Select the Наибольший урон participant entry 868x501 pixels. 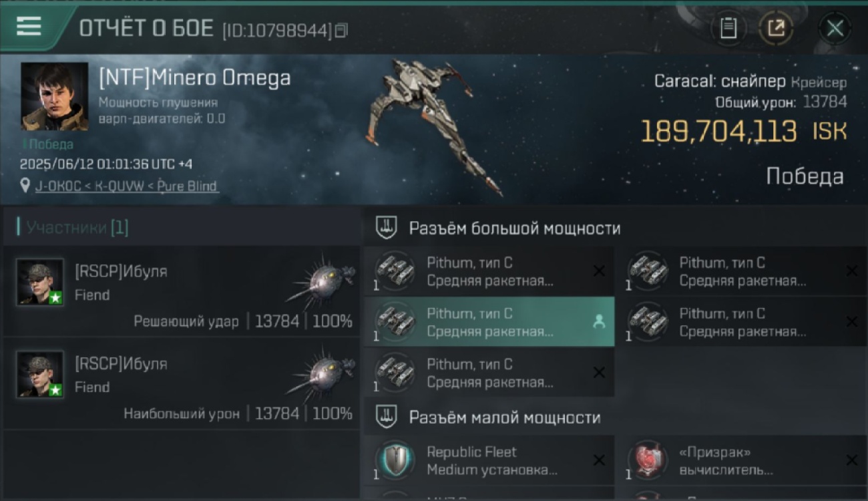(182, 383)
